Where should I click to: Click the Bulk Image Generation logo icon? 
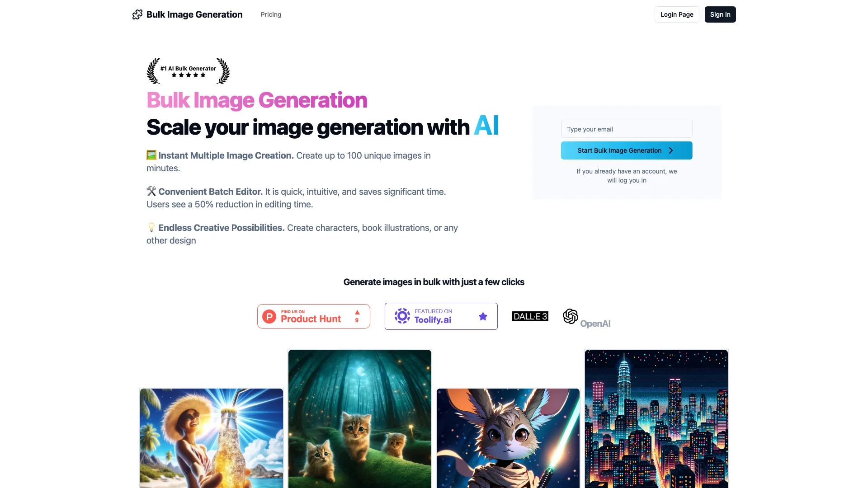[x=137, y=14]
